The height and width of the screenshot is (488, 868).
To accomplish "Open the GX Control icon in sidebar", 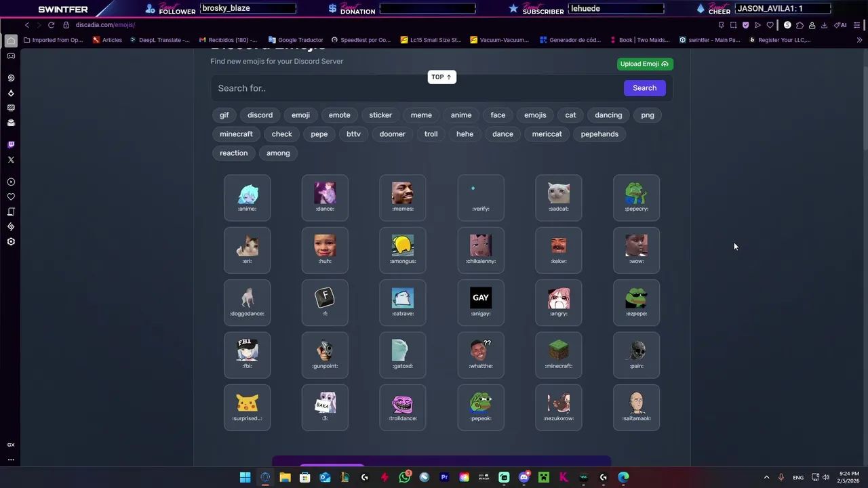I will (11, 445).
